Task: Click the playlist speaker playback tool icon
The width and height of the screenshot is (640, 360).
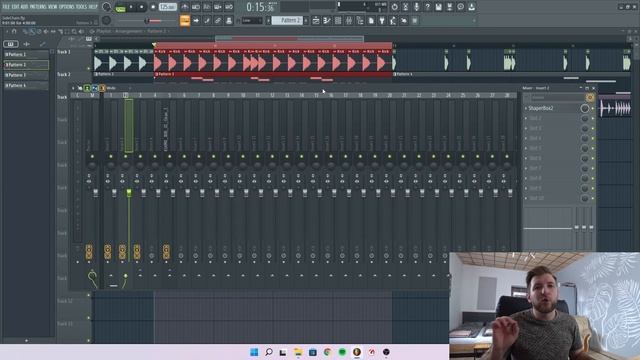Action: click(82, 31)
